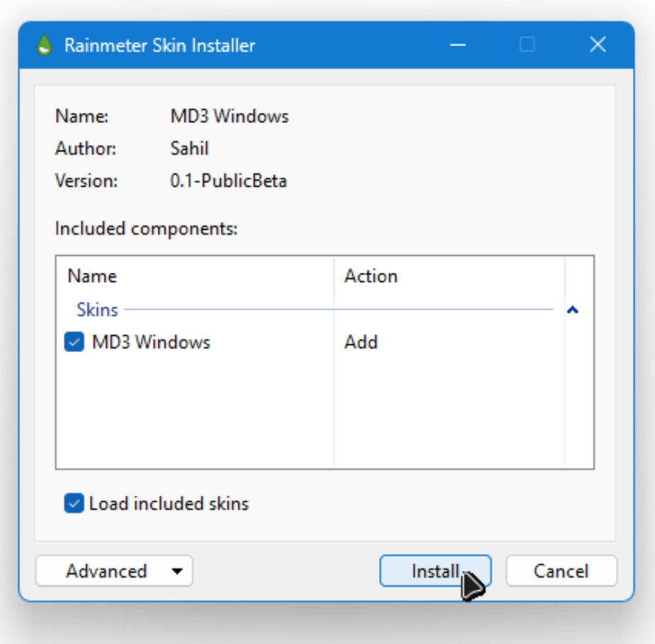Collapse the Skins group with the chevron

[574, 310]
